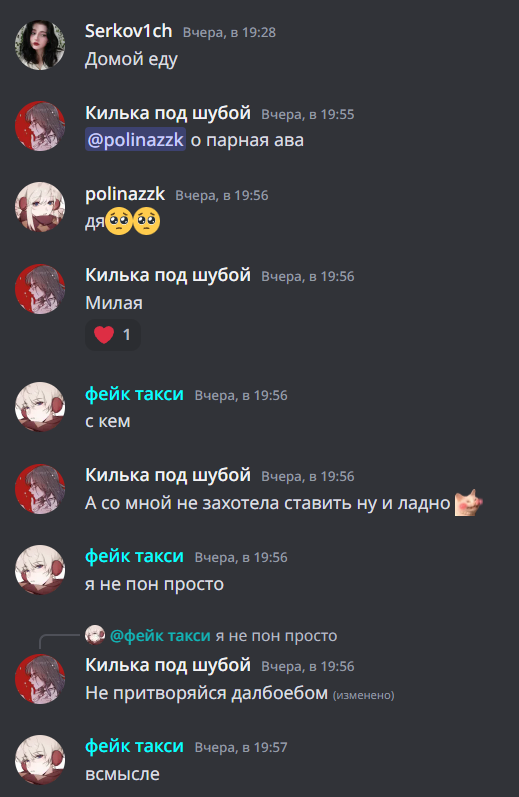
Task: Open the @polinazzk mention
Action: click(x=135, y=139)
